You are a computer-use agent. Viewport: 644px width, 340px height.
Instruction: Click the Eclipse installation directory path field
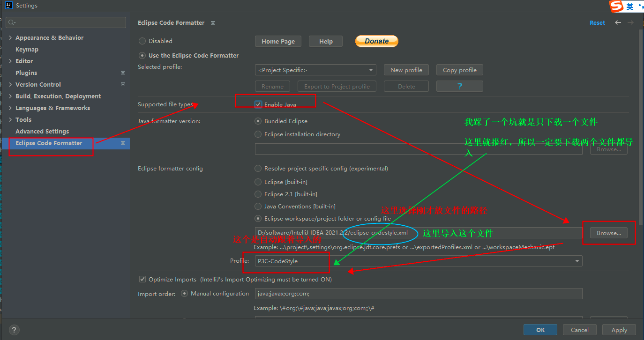click(x=419, y=149)
